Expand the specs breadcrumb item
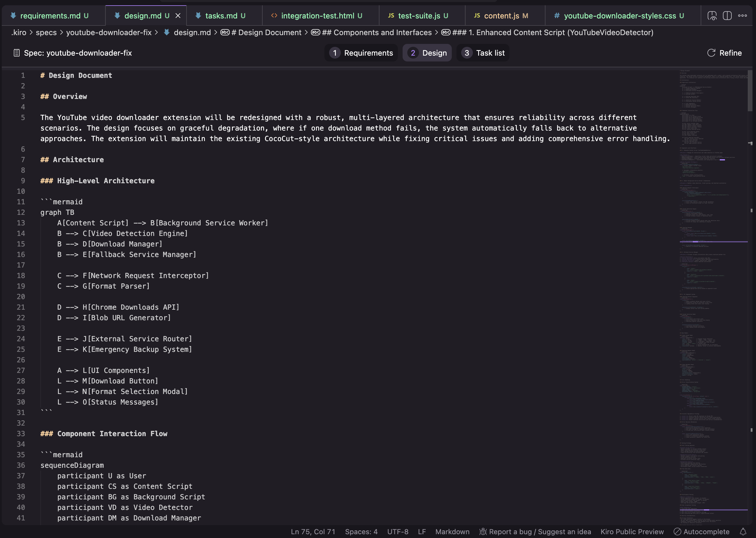The width and height of the screenshot is (756, 538). coord(46,32)
